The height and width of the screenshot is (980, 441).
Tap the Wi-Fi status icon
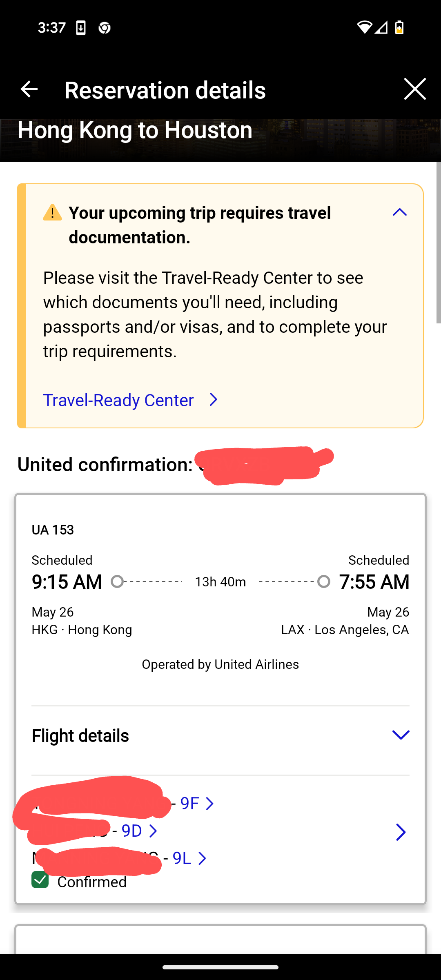(x=364, y=27)
